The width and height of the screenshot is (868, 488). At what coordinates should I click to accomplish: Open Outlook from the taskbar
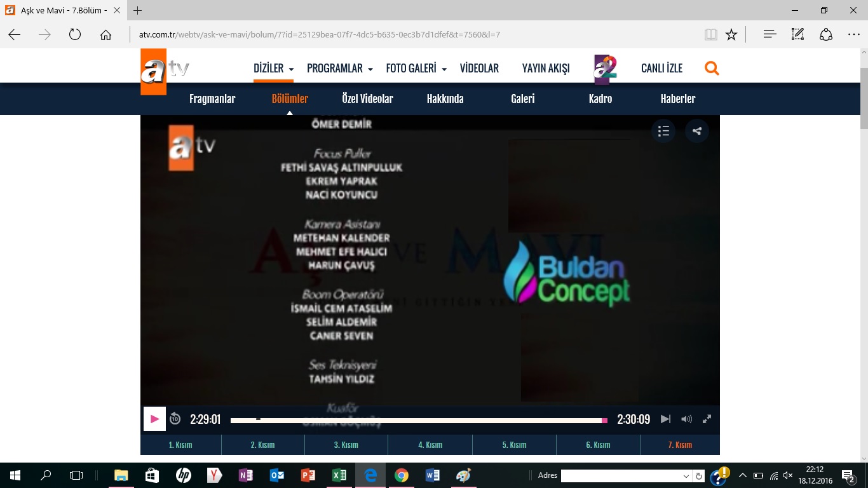click(277, 475)
